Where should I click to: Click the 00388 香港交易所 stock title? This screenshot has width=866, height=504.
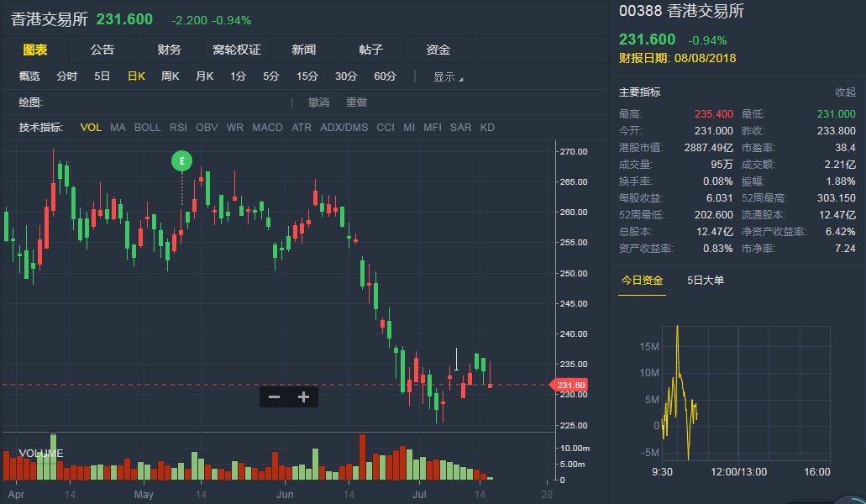click(x=681, y=11)
